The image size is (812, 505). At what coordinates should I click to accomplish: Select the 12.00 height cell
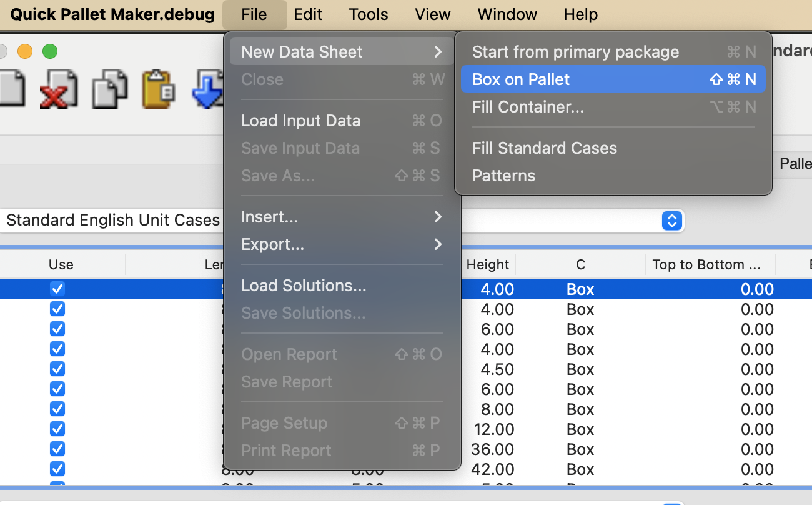(x=493, y=429)
